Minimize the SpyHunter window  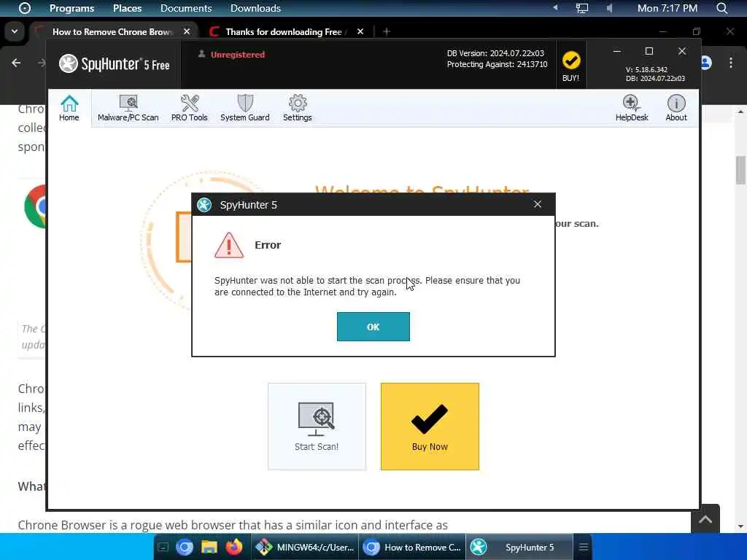[x=617, y=51]
